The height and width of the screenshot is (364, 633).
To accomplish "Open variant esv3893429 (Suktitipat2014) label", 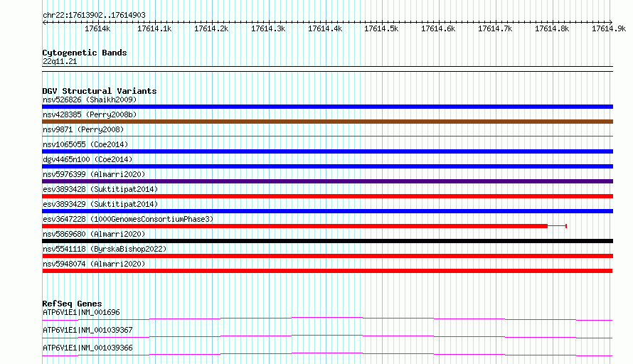I will [100, 204].
